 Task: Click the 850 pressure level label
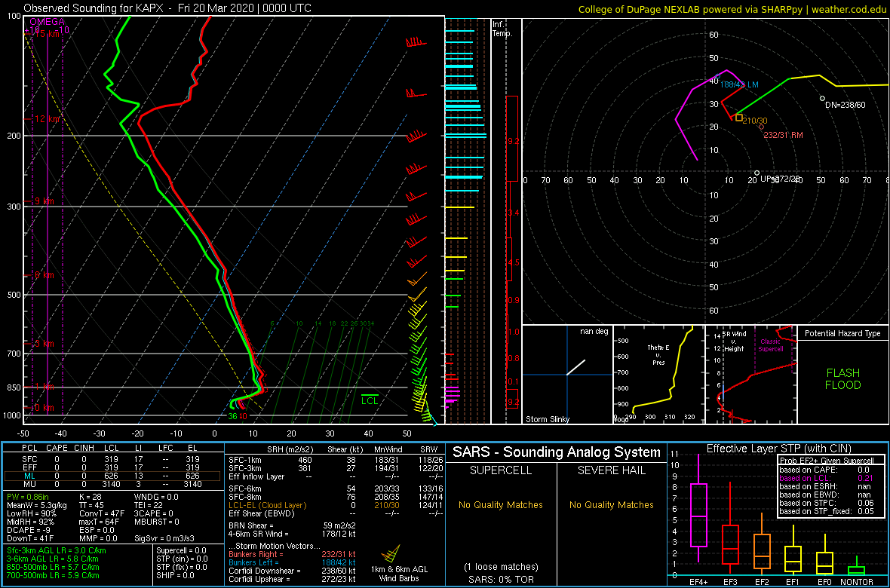pos(13,387)
